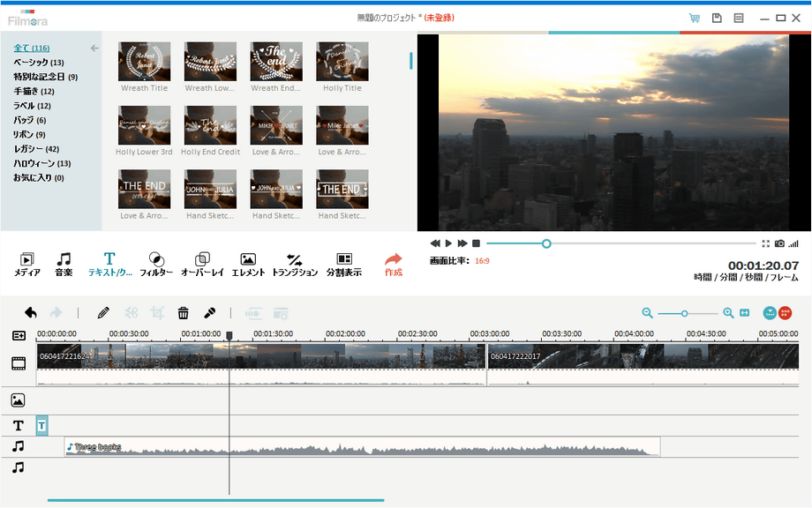Select the 全て (116) category
The height and width of the screenshot is (508, 812).
click(x=32, y=48)
